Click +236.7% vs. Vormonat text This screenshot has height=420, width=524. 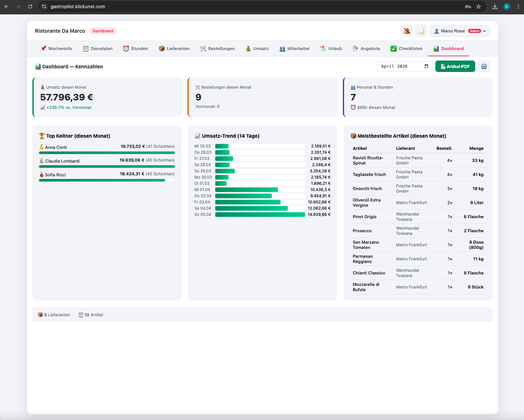coord(69,107)
